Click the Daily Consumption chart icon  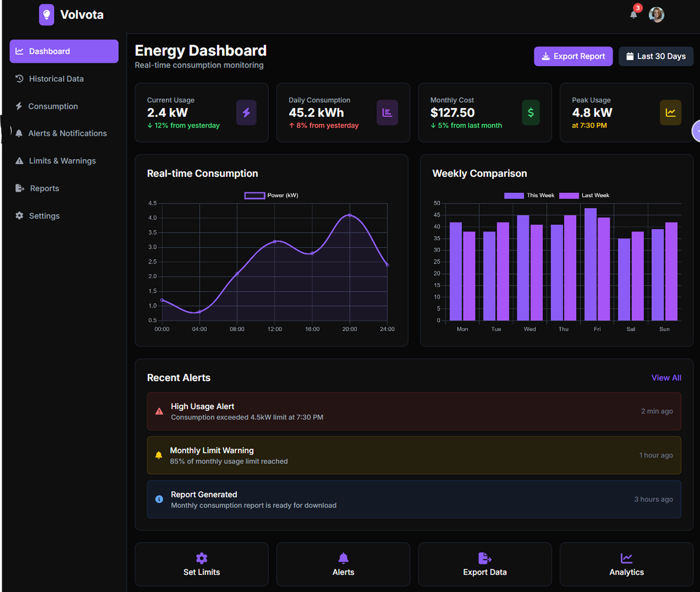[387, 113]
